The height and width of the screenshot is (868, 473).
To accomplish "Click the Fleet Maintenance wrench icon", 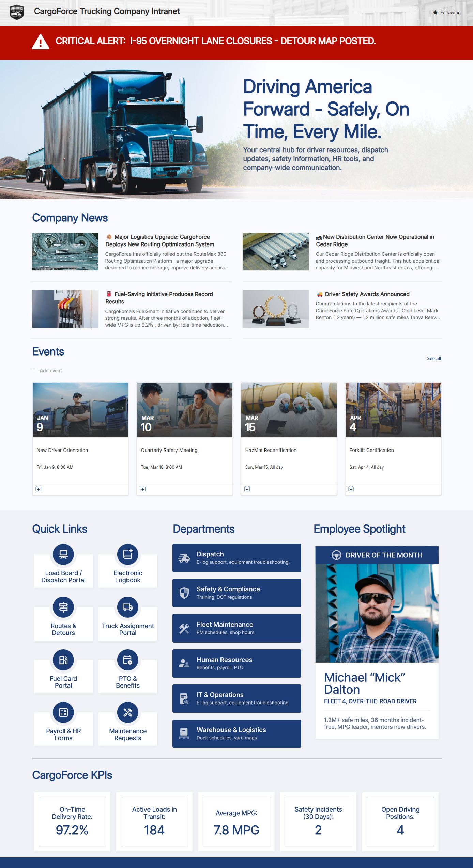I will pyautogui.click(x=184, y=628).
